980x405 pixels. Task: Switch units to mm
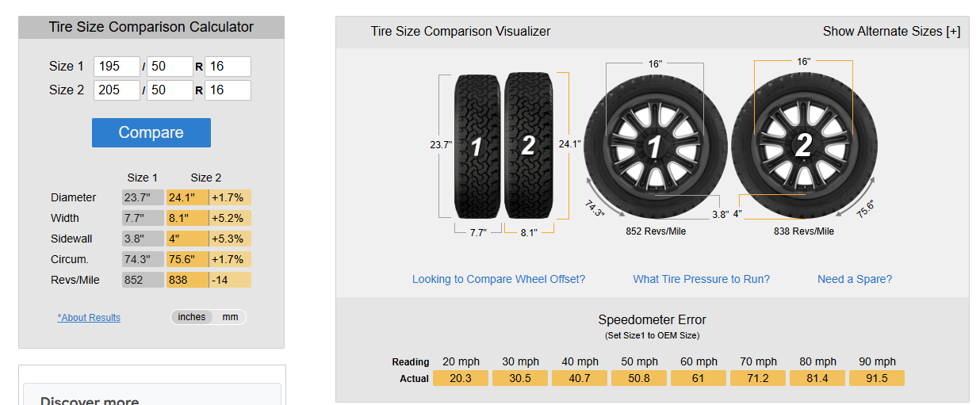tap(230, 317)
